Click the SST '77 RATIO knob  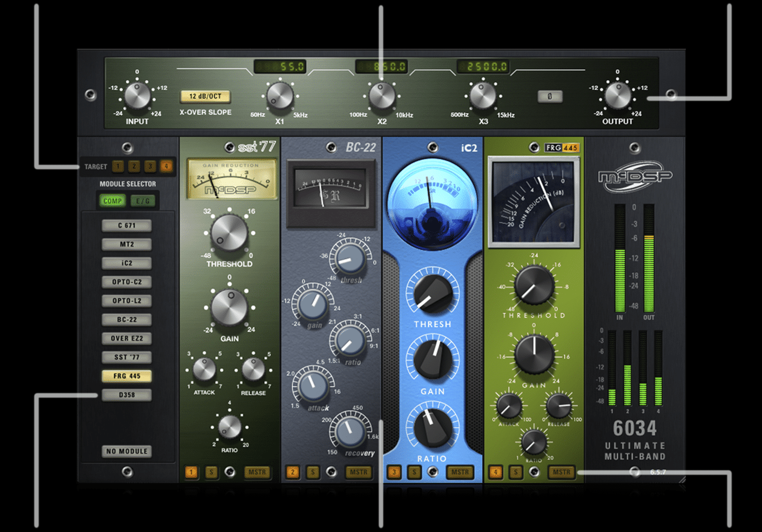click(x=230, y=427)
